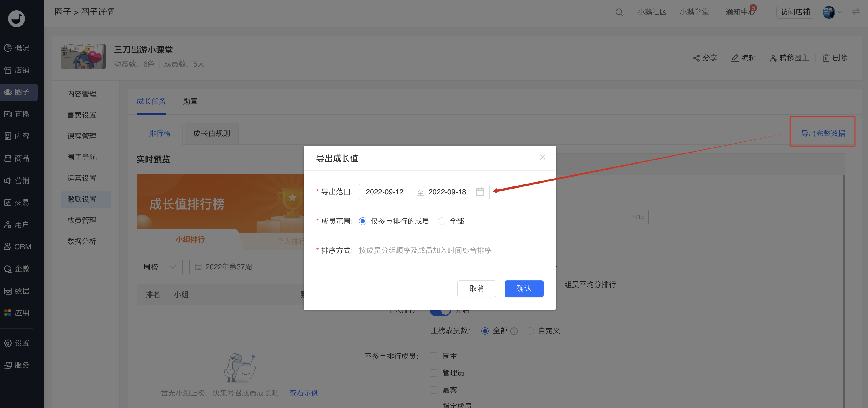Open calendar icon in 导出范围 field
Image resolution: width=868 pixels, height=408 pixels.
click(x=480, y=191)
